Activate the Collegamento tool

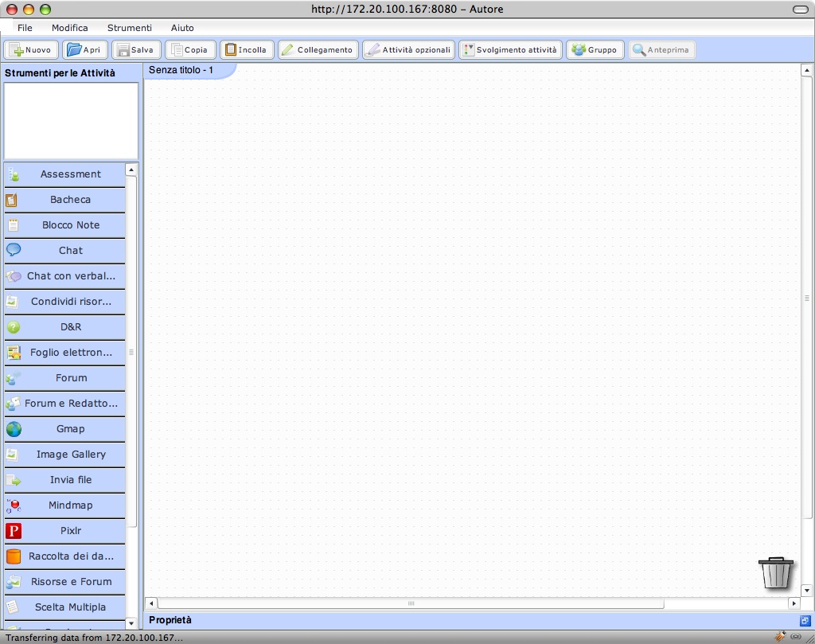coord(318,49)
